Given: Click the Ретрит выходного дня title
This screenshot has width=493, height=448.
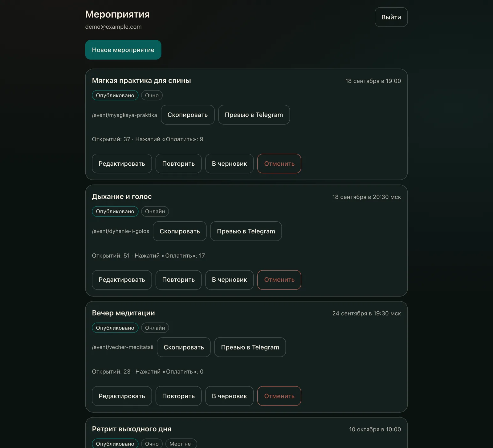Looking at the screenshot, I should click(132, 429).
